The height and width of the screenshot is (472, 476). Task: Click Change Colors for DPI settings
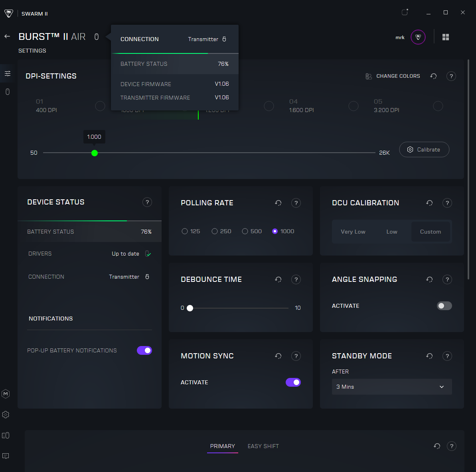point(393,76)
